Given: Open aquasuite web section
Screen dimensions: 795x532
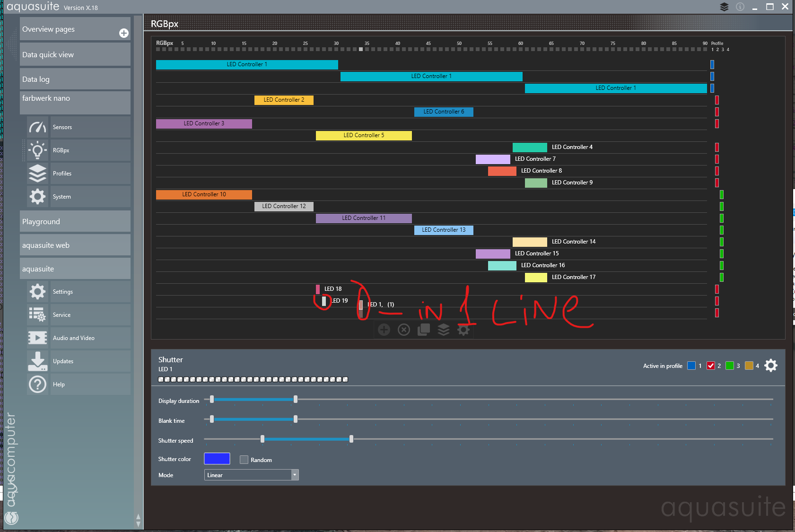Looking at the screenshot, I should pyautogui.click(x=75, y=245).
